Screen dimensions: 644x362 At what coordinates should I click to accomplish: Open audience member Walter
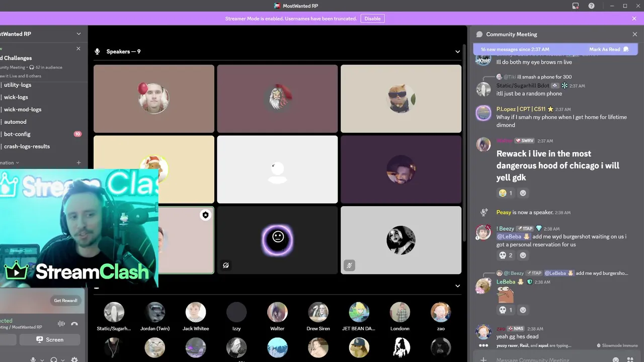coord(277,312)
